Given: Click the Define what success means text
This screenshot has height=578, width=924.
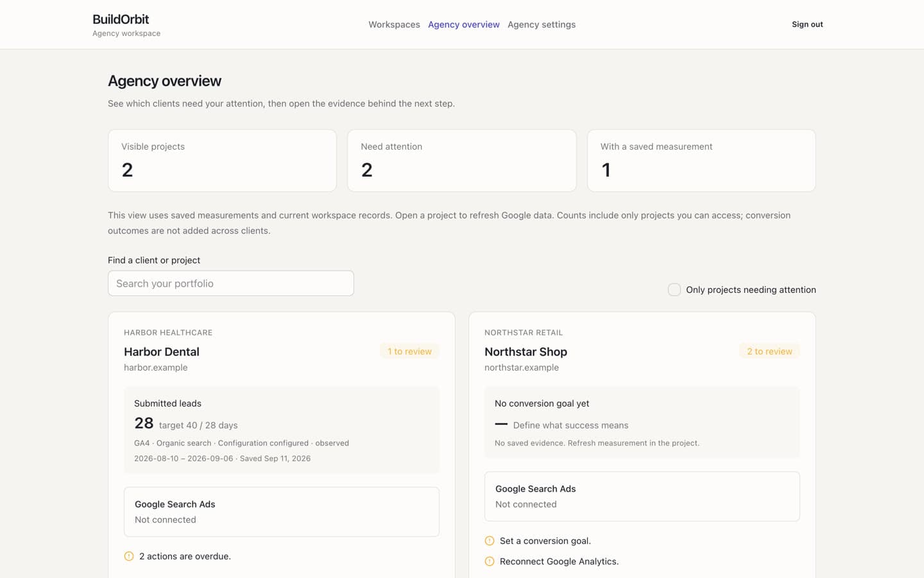Looking at the screenshot, I should click(x=571, y=425).
